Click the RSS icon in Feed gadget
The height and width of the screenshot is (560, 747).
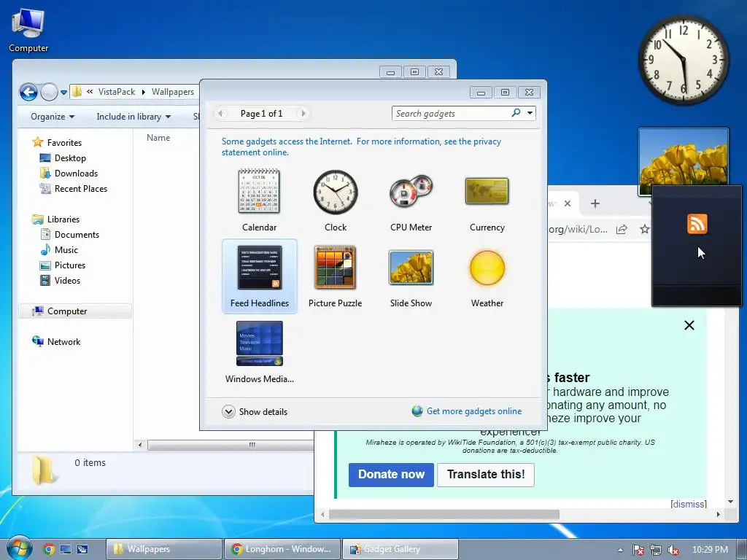click(x=697, y=224)
